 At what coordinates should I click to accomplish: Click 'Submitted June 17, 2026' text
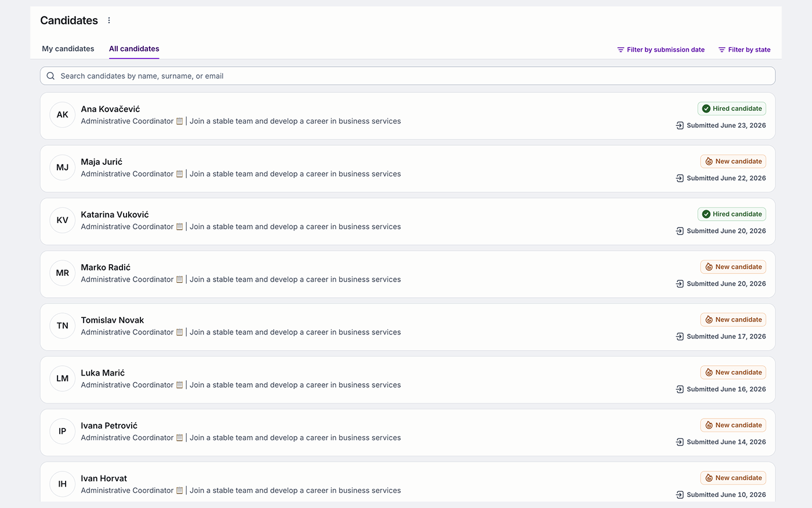click(726, 337)
